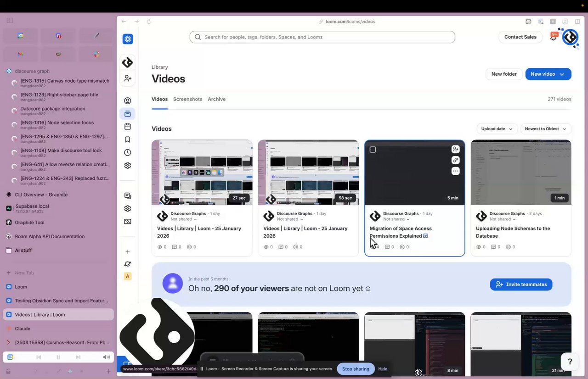
Task: Open the yellow A space icon
Action: pos(128,276)
